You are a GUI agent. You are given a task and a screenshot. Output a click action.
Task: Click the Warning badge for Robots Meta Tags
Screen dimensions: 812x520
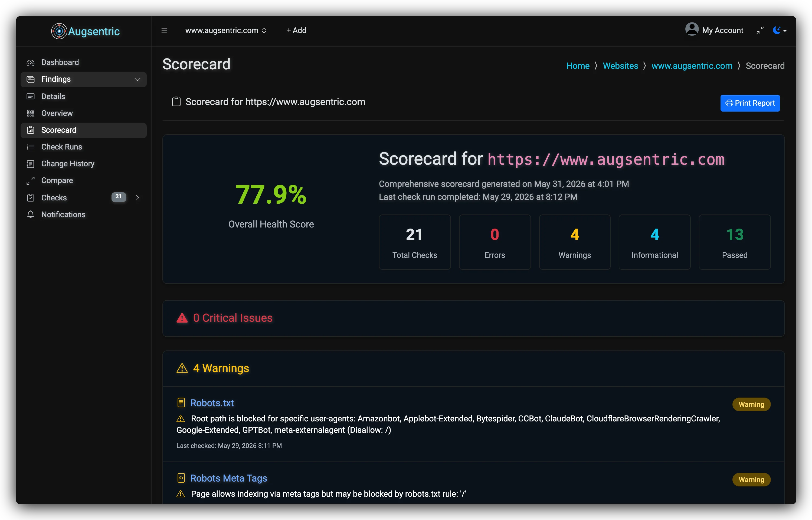coord(751,479)
